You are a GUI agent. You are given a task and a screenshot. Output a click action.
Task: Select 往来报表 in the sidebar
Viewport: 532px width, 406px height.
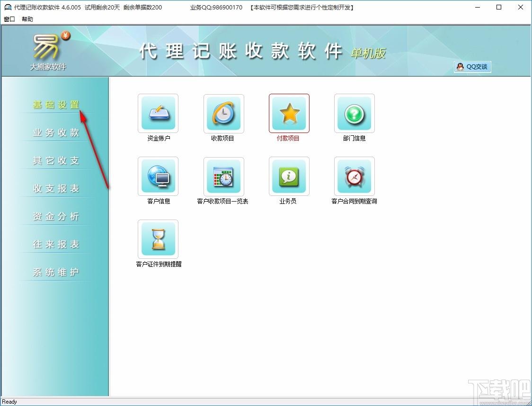tap(56, 244)
